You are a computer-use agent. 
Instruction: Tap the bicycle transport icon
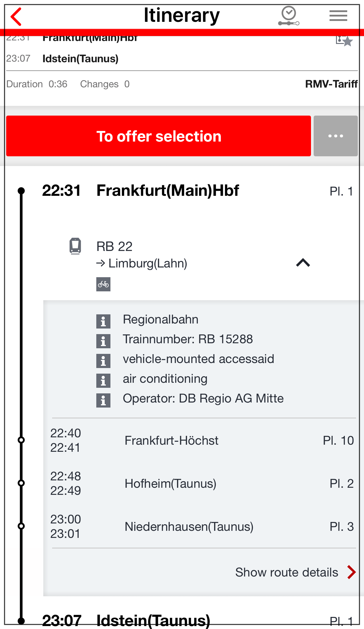(x=103, y=284)
